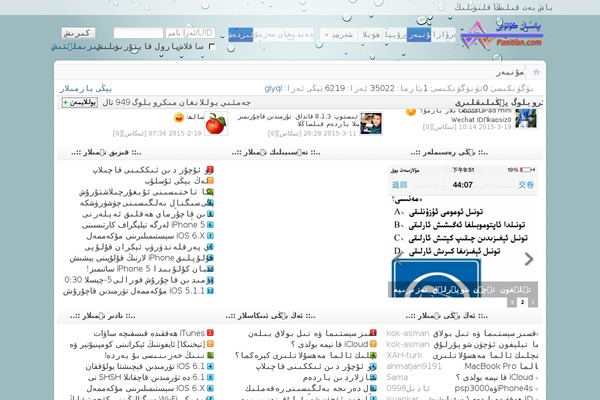Focus the UID username input field
This screenshot has width=600, height=400.
click(x=190, y=33)
